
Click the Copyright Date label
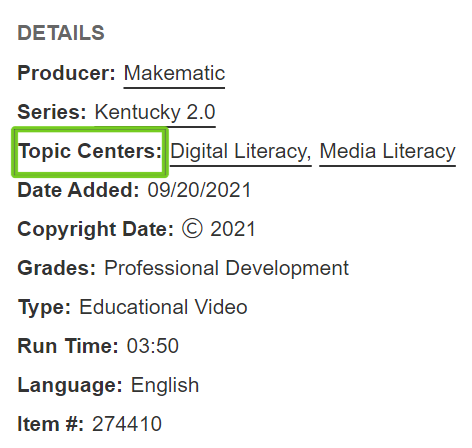click(96, 230)
